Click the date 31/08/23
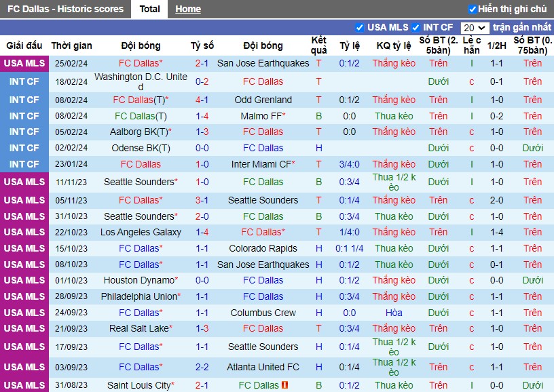 click(x=71, y=385)
